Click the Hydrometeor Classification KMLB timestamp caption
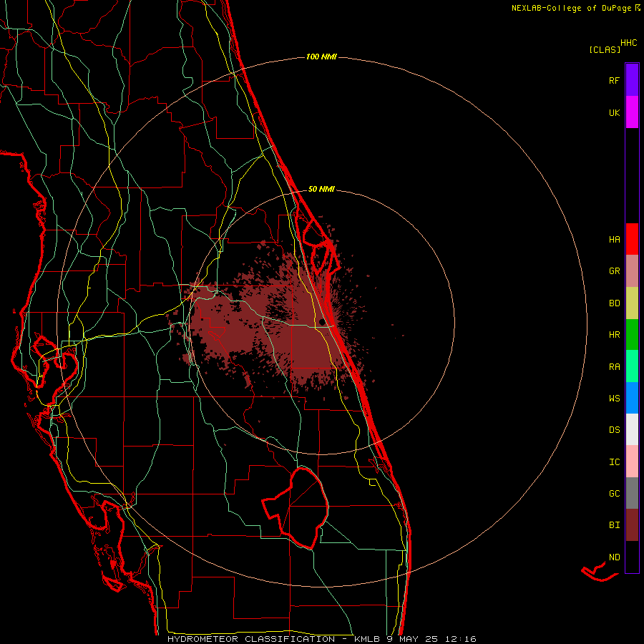 (321, 639)
